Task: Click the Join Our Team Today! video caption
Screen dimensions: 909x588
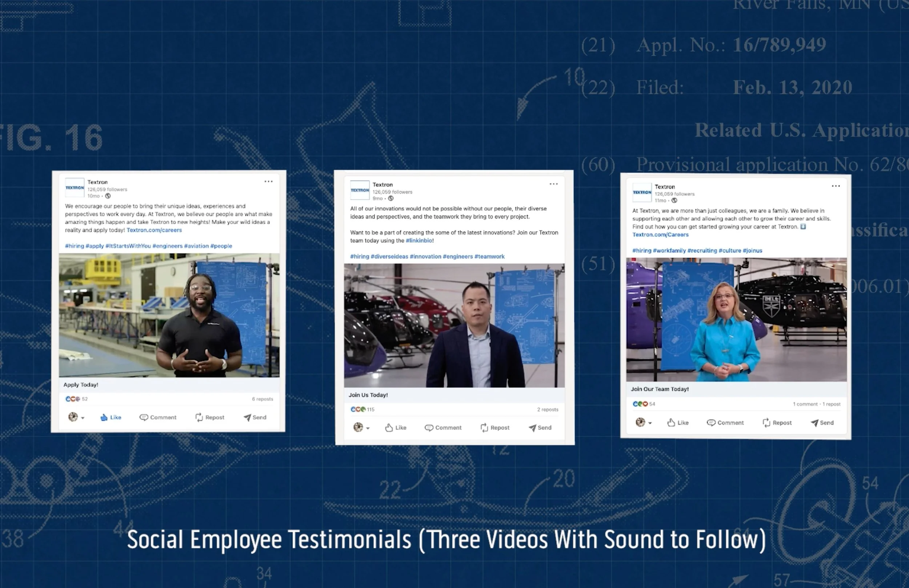Action: tap(660, 389)
